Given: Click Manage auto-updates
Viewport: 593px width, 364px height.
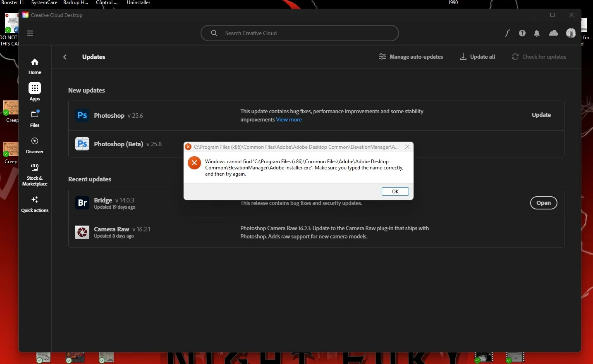Looking at the screenshot, I should (411, 57).
